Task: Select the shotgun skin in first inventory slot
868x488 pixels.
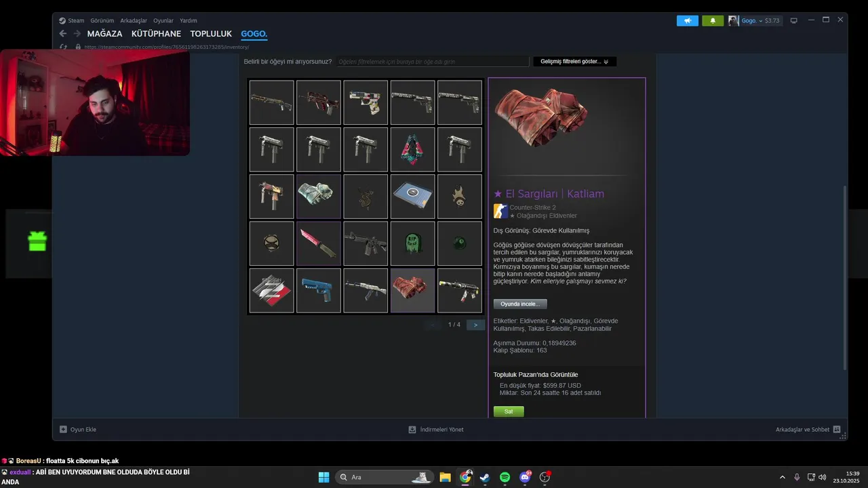Action: point(271,102)
